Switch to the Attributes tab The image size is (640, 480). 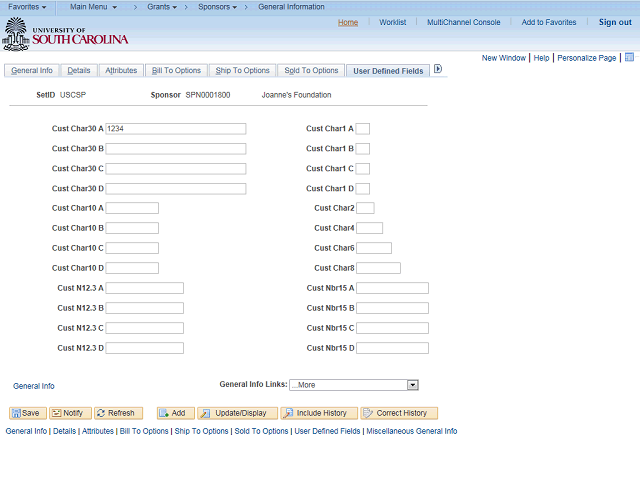pos(121,71)
